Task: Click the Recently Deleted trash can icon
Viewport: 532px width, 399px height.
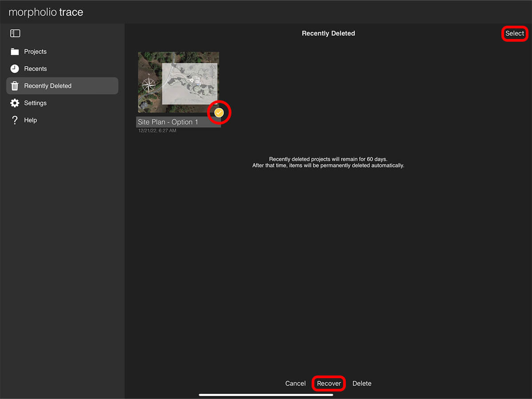Action: coord(15,86)
